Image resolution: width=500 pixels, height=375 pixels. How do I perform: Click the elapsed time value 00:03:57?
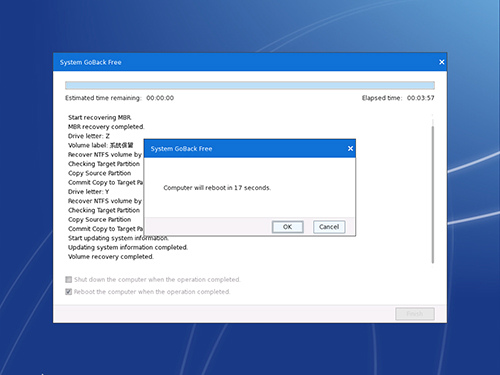click(421, 98)
